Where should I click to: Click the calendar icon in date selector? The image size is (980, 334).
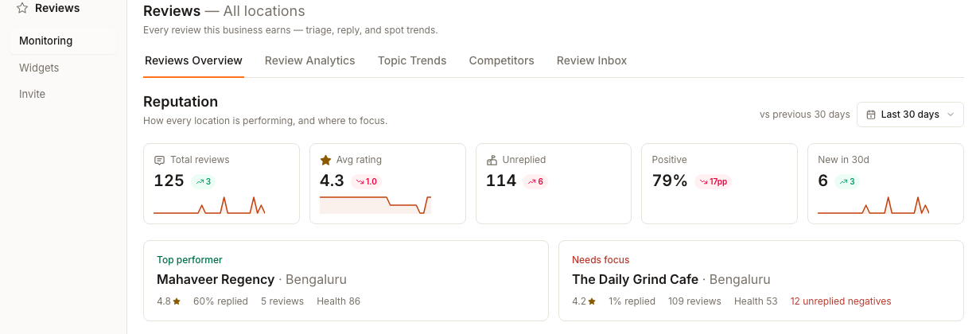point(871,115)
